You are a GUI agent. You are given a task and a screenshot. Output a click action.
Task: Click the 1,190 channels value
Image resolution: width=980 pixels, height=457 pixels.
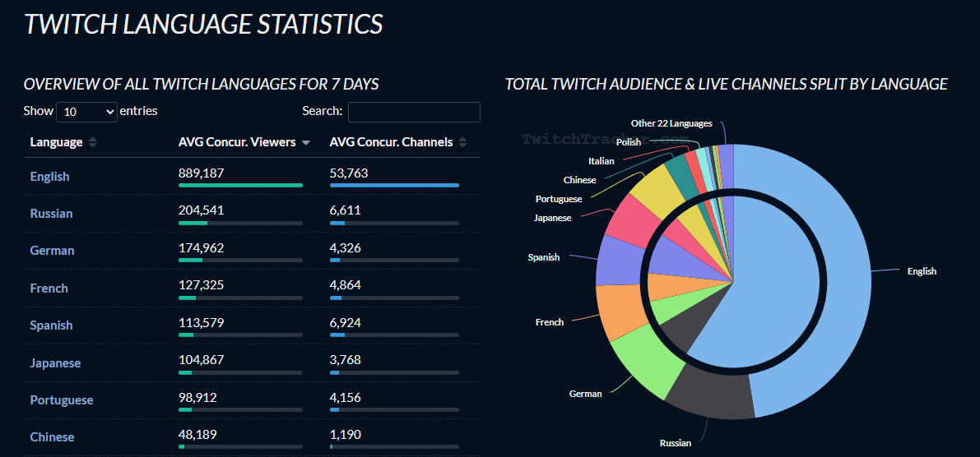tap(345, 435)
